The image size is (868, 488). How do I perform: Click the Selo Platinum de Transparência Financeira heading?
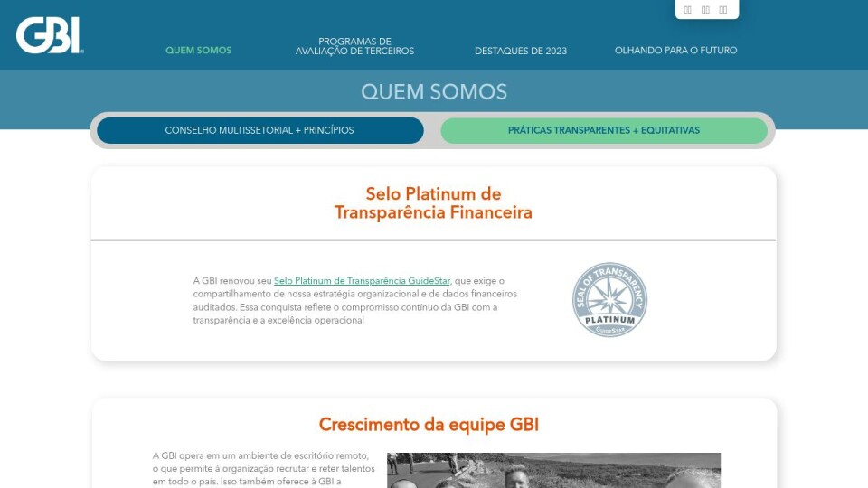[433, 203]
